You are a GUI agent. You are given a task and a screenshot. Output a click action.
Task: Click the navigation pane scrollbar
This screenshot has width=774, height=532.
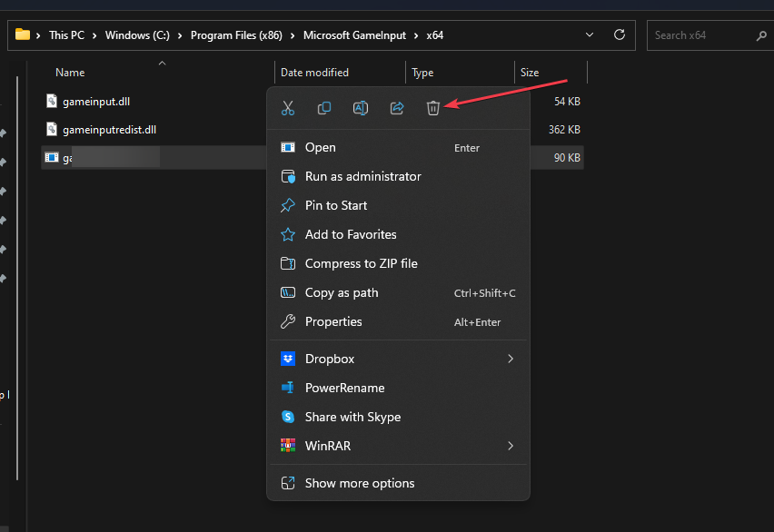point(17,278)
